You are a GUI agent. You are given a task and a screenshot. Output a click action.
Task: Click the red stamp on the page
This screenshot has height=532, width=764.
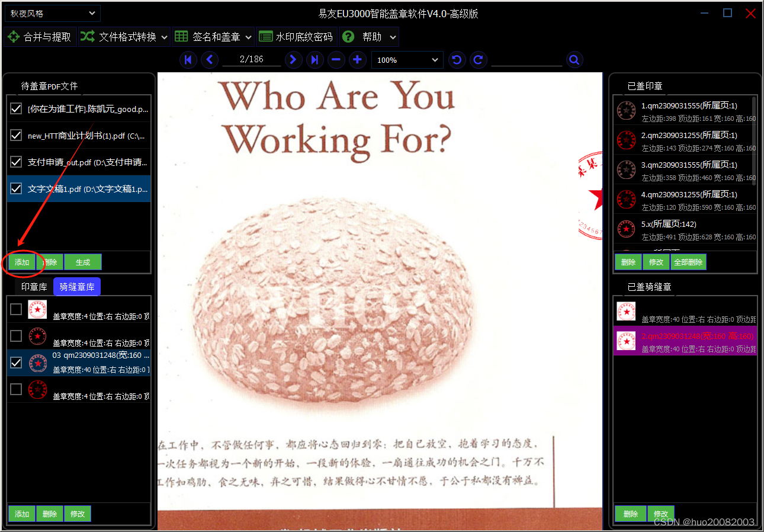[x=590, y=196]
